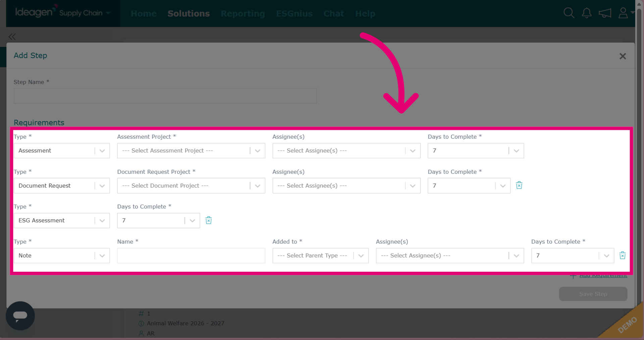Open Days to Complete dropdown in Note row
This screenshot has height=340, width=644.
[x=573, y=256]
